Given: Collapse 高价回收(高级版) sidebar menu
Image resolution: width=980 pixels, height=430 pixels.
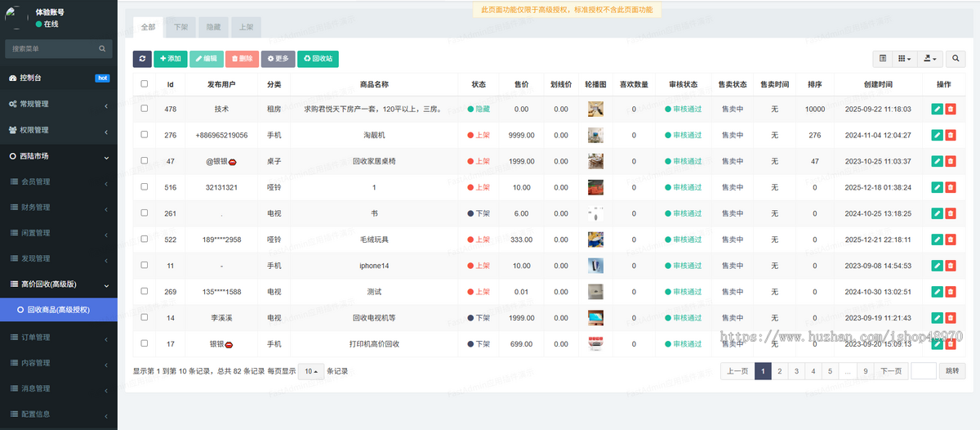Looking at the screenshot, I should pos(59,284).
